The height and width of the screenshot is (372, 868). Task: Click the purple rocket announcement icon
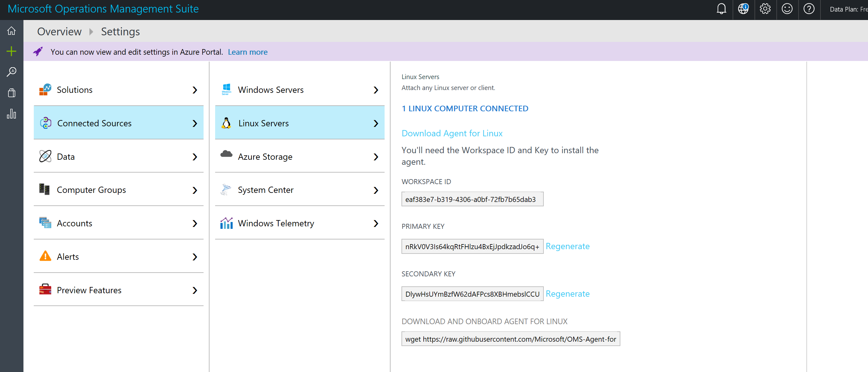38,52
